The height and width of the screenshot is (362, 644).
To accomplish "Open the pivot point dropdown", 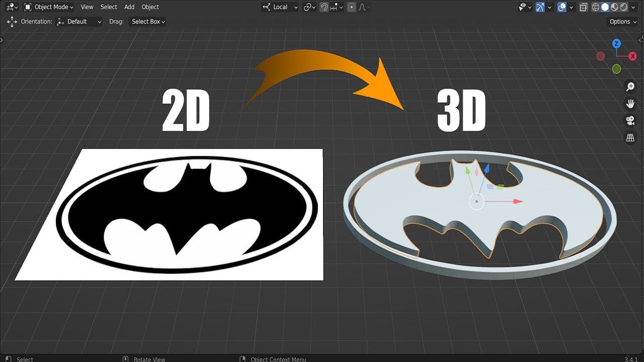I will (x=309, y=7).
